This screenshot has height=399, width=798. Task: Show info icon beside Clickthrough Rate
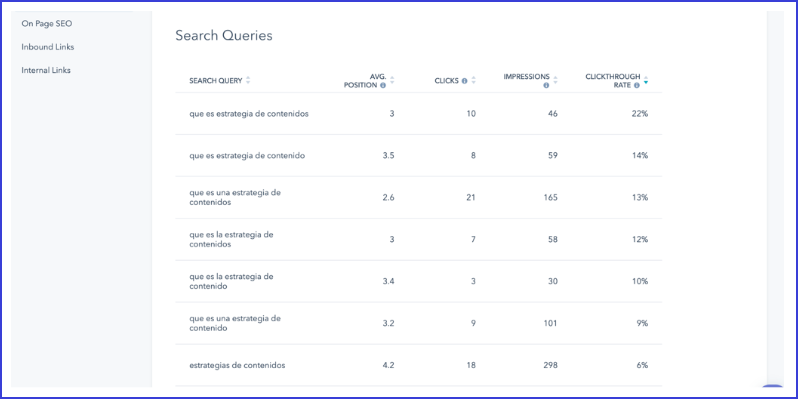(x=637, y=86)
